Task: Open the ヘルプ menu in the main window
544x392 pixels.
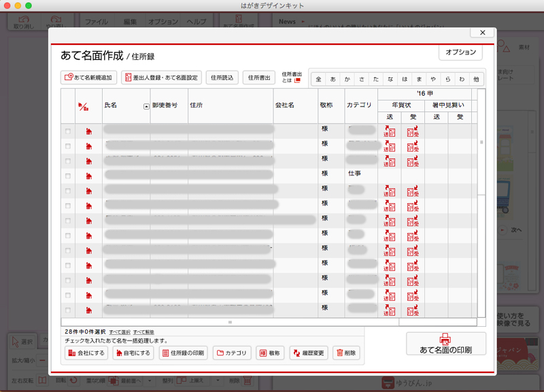Action: 197,22
